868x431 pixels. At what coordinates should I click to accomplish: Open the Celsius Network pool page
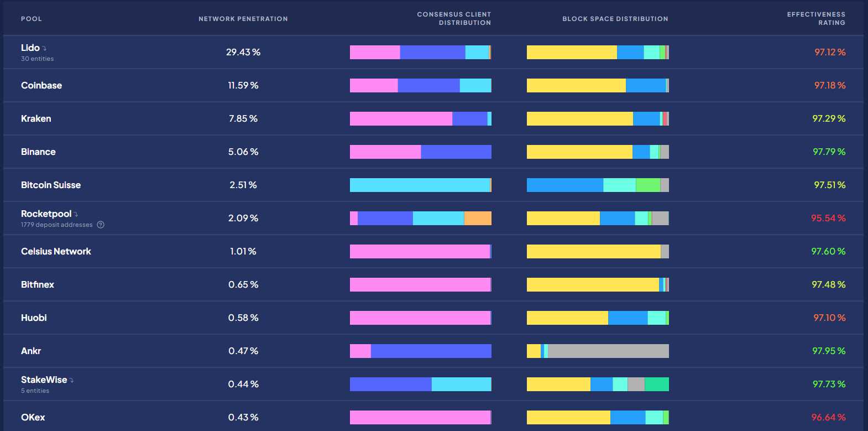[56, 251]
